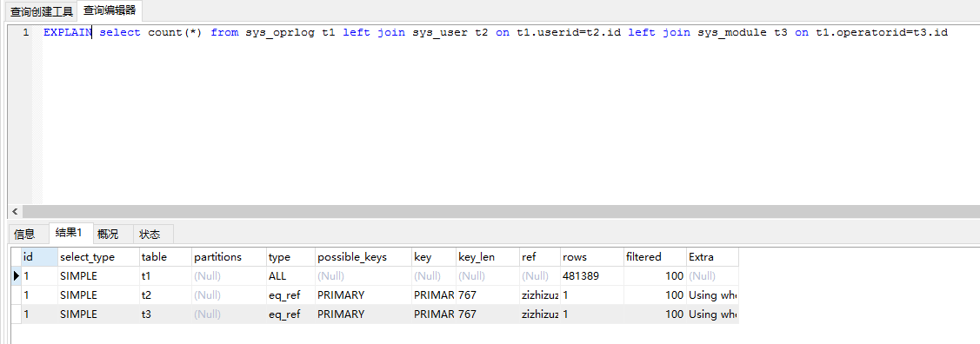Image resolution: width=980 pixels, height=344 pixels.
Task: Click rows value 1 in t2 row
Action: [x=592, y=295]
